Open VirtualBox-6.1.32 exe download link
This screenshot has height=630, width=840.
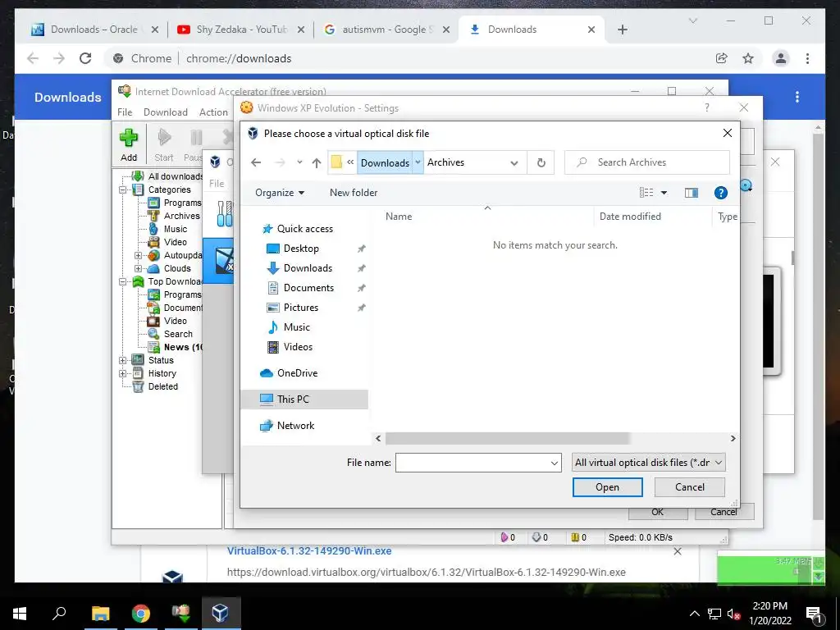[x=309, y=550]
